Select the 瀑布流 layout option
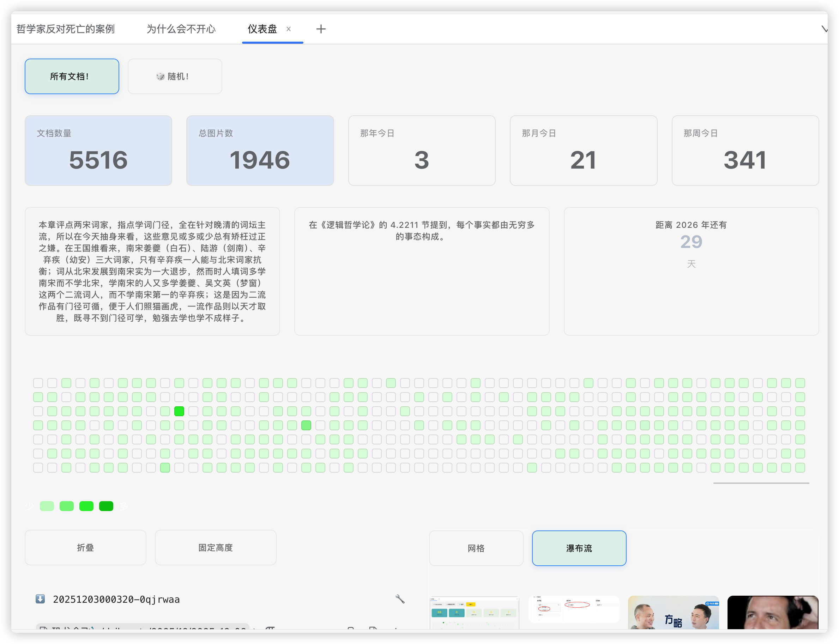Screen dimensions: 839x644 point(579,548)
